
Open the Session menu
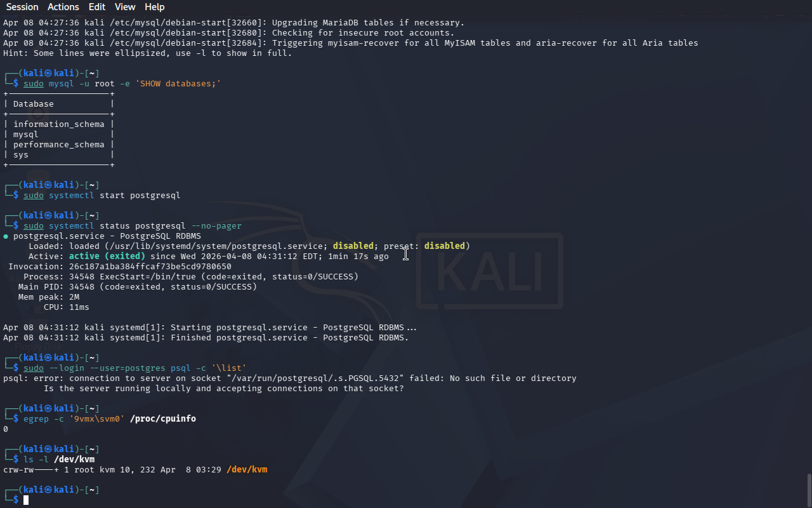click(22, 7)
